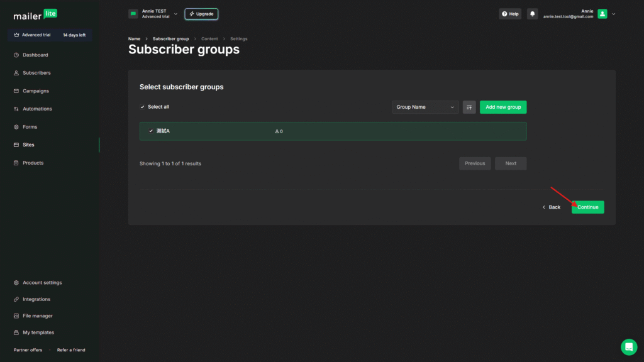The image size is (644, 362).
Task: Expand the Group Name dropdown
Action: (425, 107)
